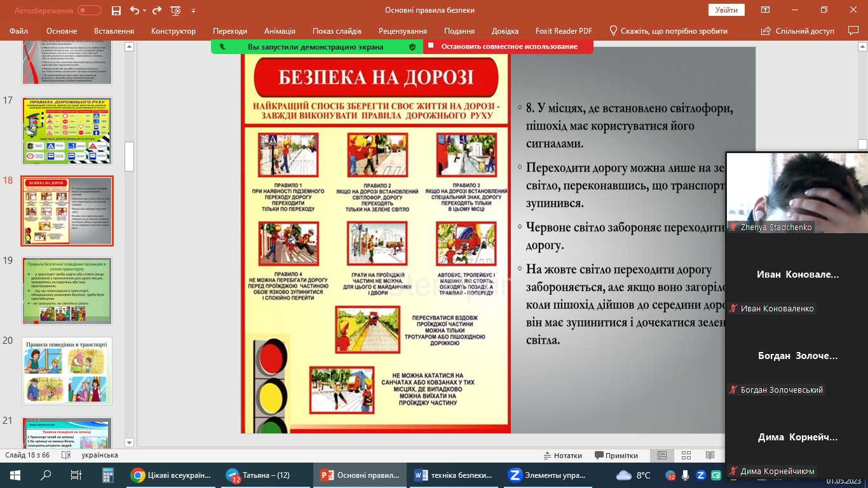Open the comments speech bubble icon
868x488 pixels.
[x=853, y=30]
